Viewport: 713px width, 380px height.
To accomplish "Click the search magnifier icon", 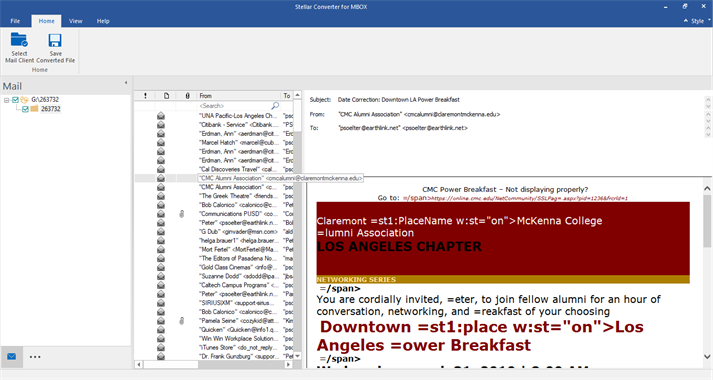I will click(x=275, y=105).
